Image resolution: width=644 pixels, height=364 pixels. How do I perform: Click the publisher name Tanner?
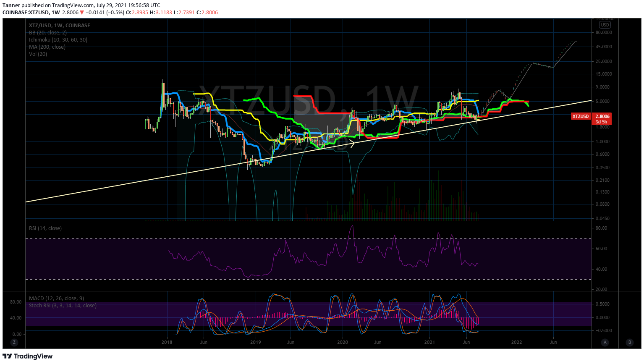pyautogui.click(x=11, y=5)
